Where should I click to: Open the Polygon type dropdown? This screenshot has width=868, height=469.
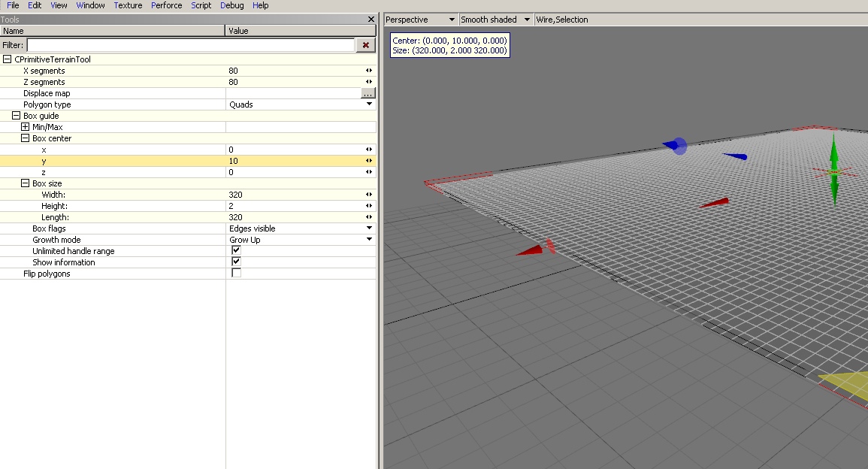pos(369,104)
